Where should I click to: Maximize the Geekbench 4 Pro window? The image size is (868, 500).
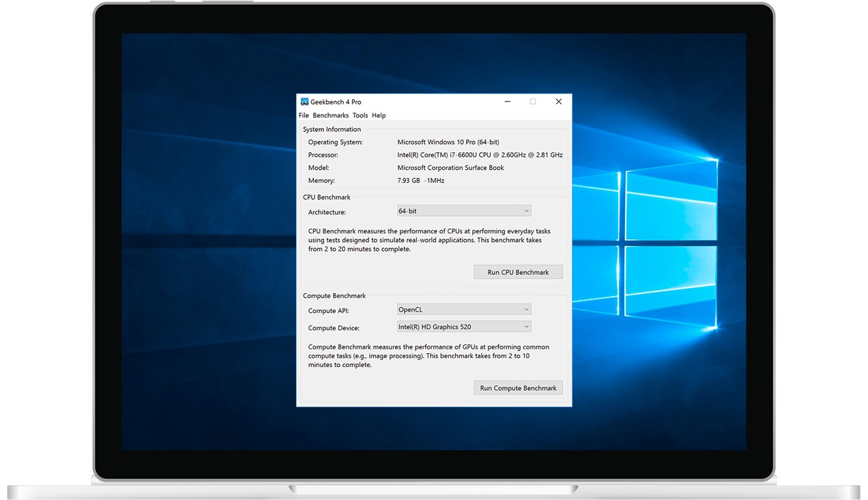click(x=533, y=102)
